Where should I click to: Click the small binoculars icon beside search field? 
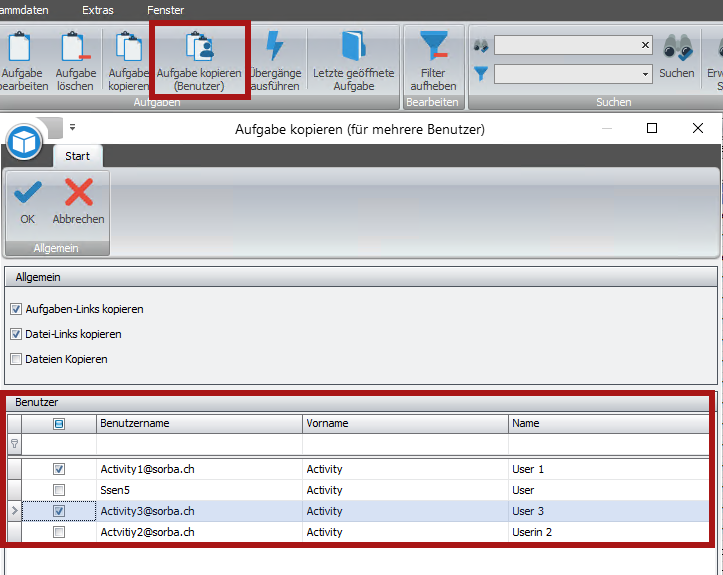coord(481,46)
